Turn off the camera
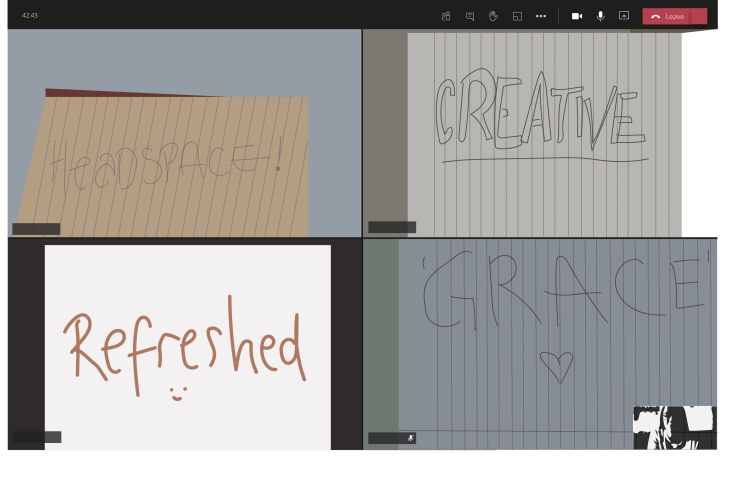 pos(577,16)
